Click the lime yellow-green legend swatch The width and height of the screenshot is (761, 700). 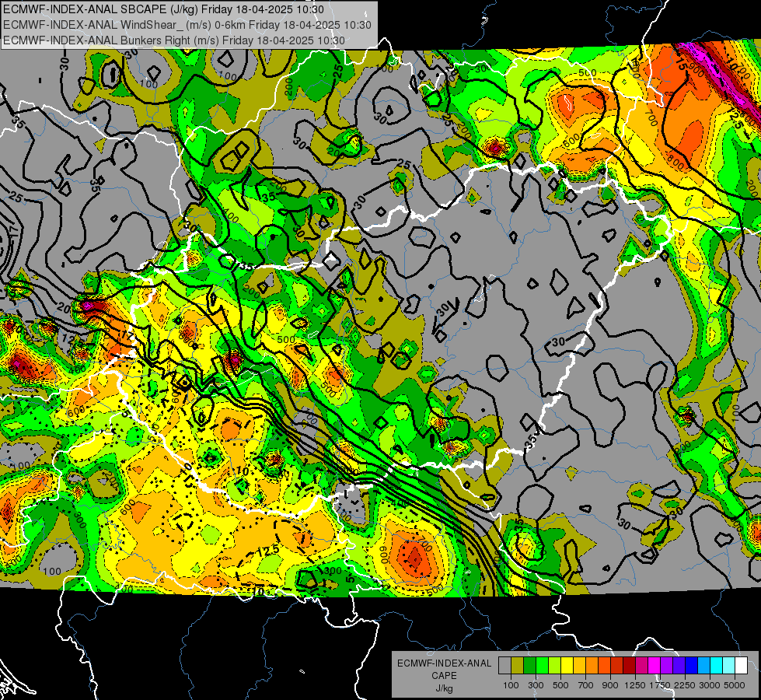coord(554,666)
